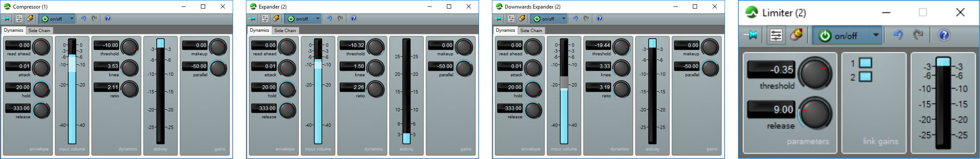The height and width of the screenshot is (159, 980).
Task: Switch to Side Chain tab in Compressor
Action: pos(39,30)
